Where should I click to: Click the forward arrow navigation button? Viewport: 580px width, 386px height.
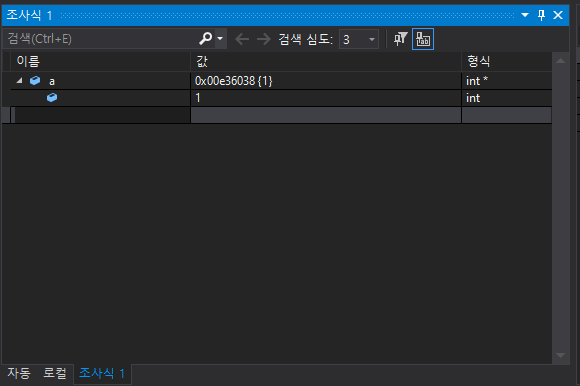point(264,39)
